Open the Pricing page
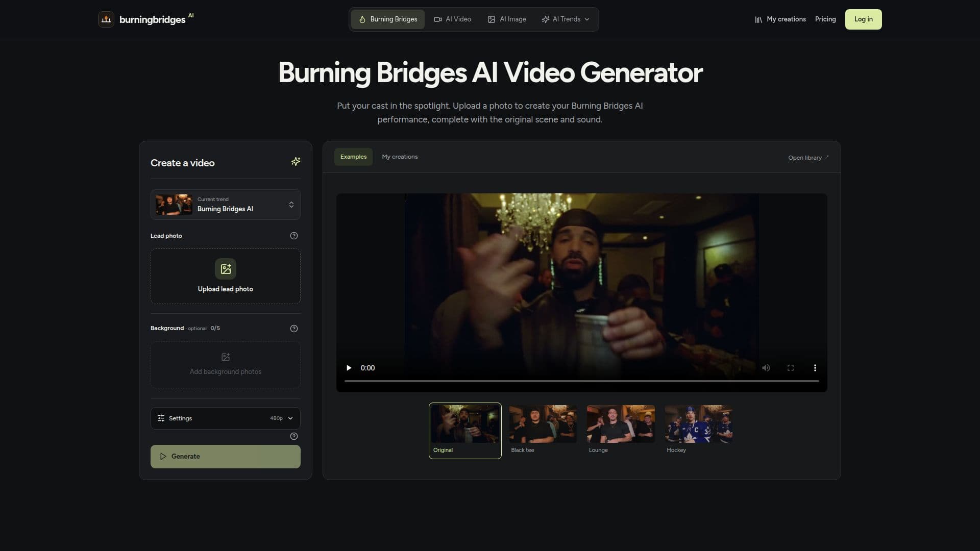Image resolution: width=980 pixels, height=551 pixels. tap(825, 19)
